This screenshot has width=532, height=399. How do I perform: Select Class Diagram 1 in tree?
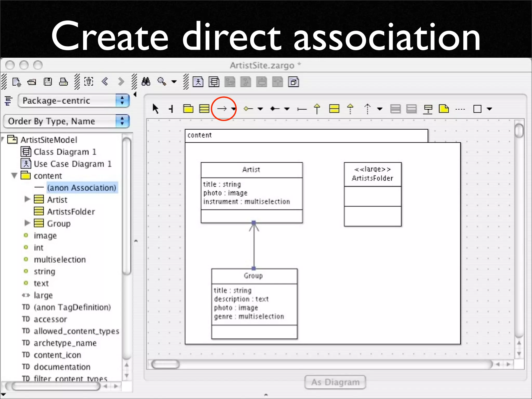tap(65, 152)
